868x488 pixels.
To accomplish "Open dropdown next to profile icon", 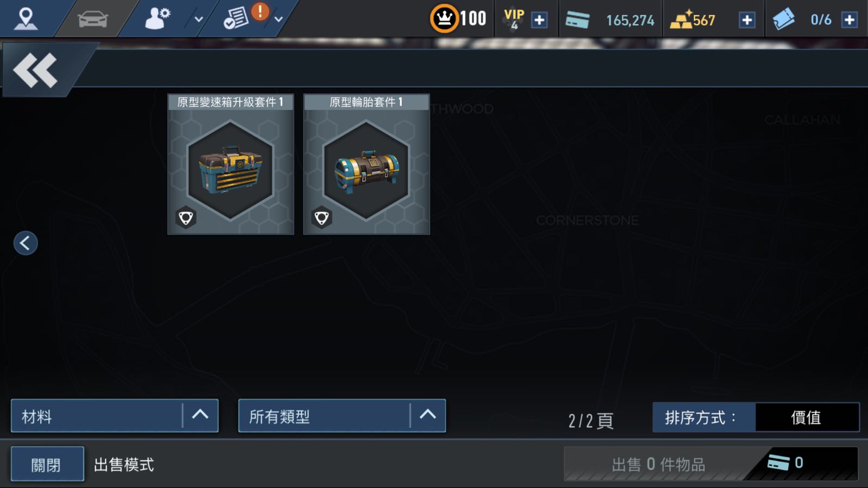I will point(199,19).
